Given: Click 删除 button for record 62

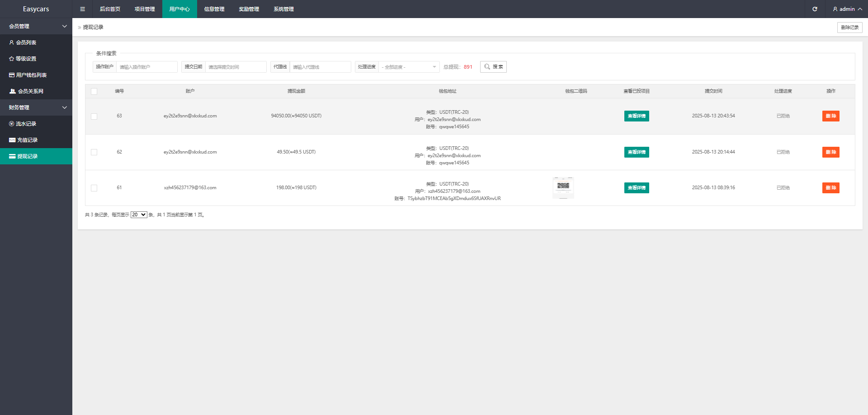Looking at the screenshot, I should click(x=830, y=152).
